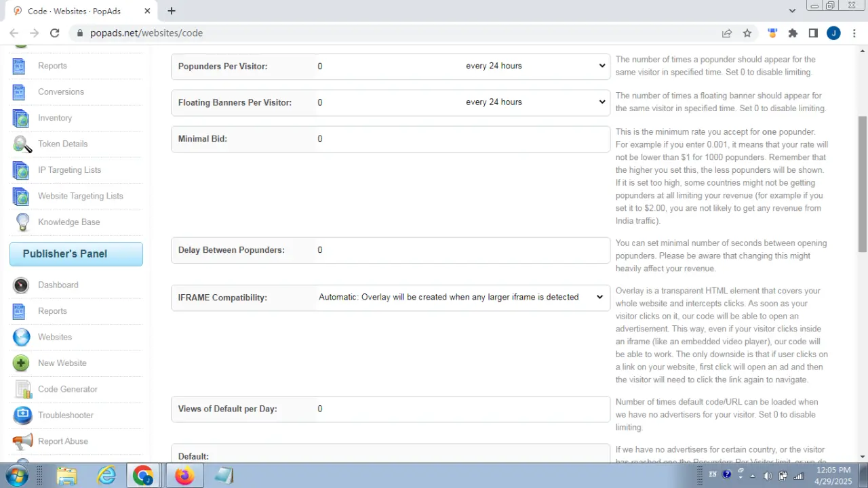Image resolution: width=868 pixels, height=488 pixels.
Task: Click the Delay Between Popunders input field
Action: pyautogui.click(x=462, y=250)
